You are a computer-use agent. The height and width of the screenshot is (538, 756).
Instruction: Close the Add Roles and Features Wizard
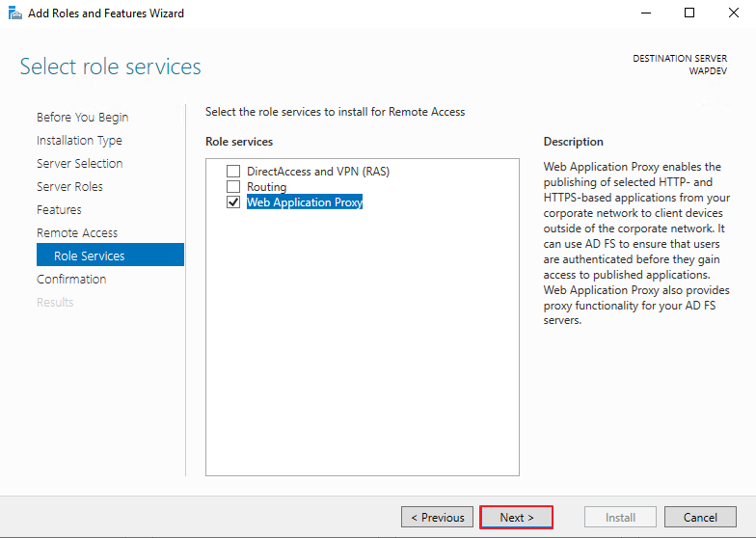[733, 13]
